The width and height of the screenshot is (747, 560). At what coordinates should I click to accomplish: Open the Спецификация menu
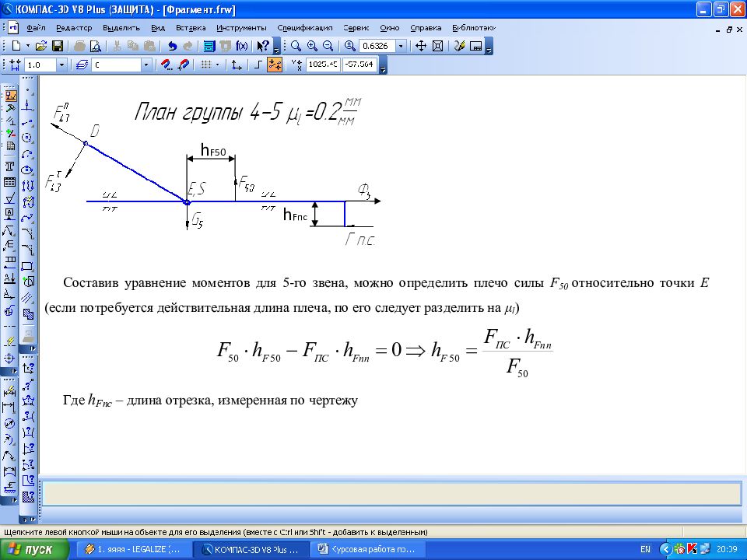pos(305,26)
